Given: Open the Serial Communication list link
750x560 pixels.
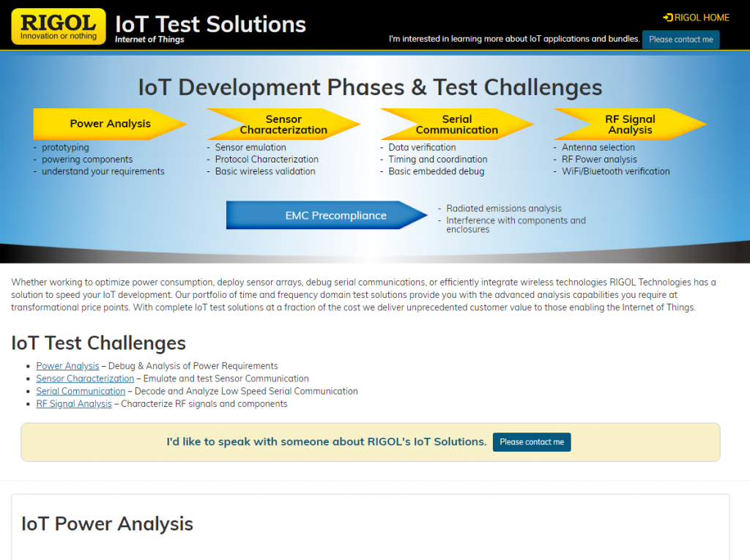Looking at the screenshot, I should click(x=81, y=391).
